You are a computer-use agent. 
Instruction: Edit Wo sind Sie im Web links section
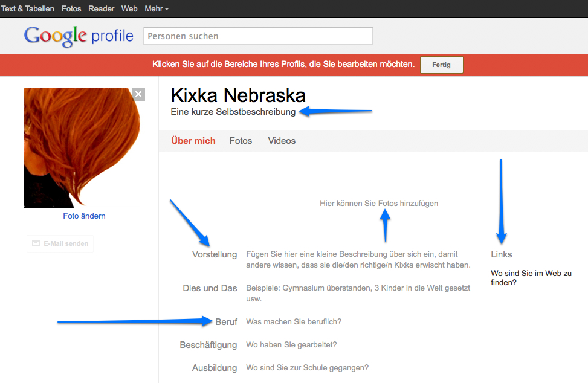pyautogui.click(x=531, y=277)
